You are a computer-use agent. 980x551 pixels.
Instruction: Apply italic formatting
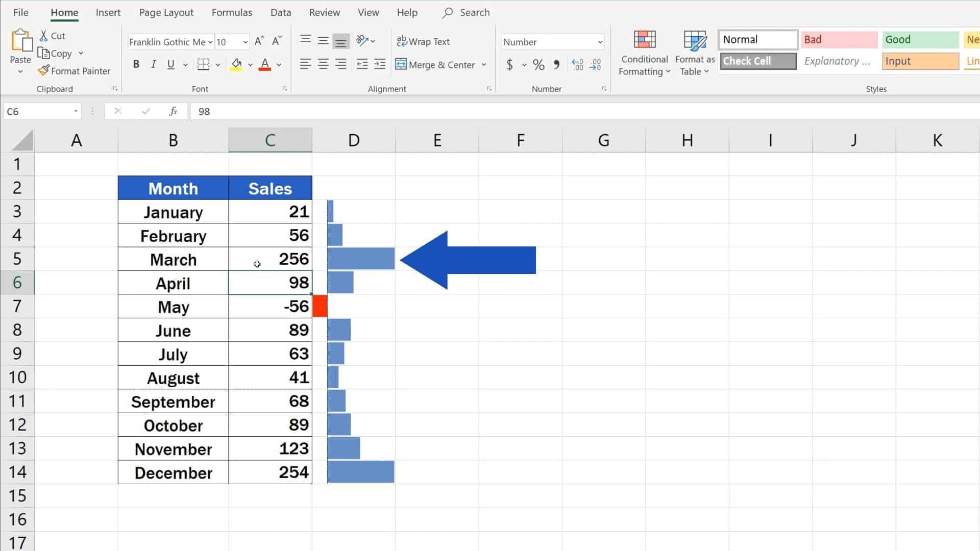click(x=153, y=64)
